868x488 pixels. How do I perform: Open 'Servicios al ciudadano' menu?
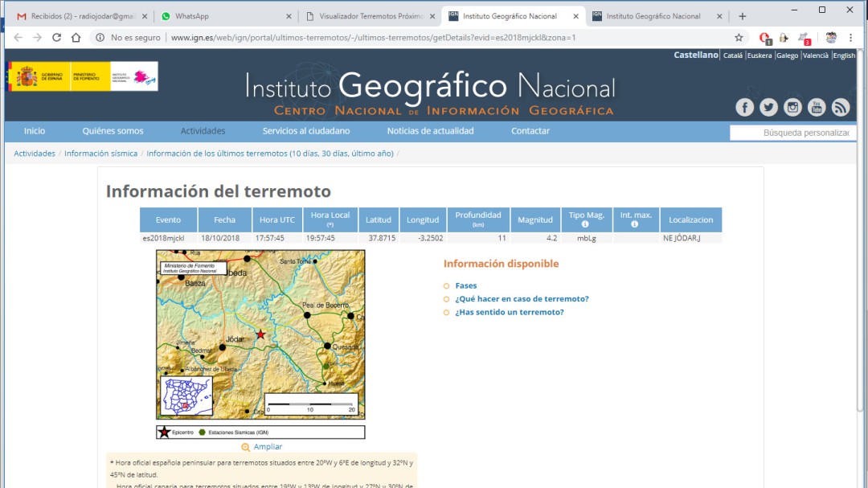point(306,131)
